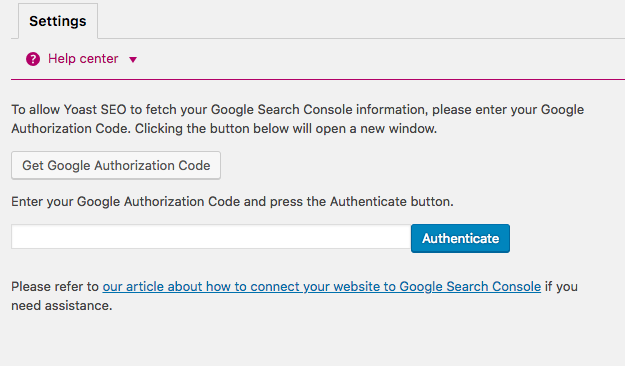Image resolution: width=625 pixels, height=366 pixels.
Task: Click the 'need assistance.' text
Action: pos(62,306)
